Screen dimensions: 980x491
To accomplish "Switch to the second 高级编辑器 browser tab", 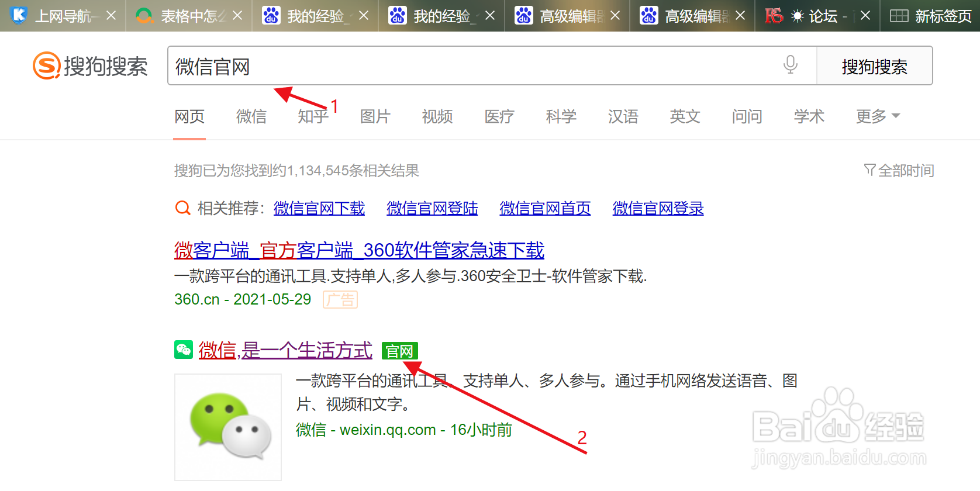I will click(693, 16).
